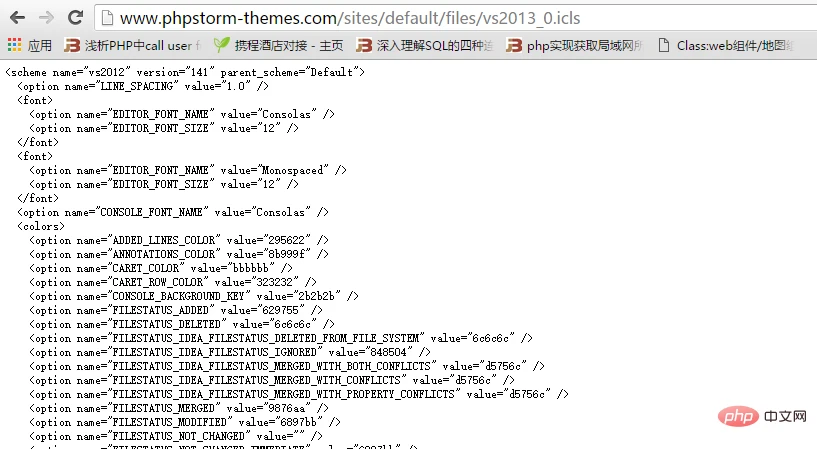Click the FILESTATUS_IDEA_FILESTATUS_DELETED_FROM_FILE_SYSTEM line

pyautogui.click(x=281, y=339)
